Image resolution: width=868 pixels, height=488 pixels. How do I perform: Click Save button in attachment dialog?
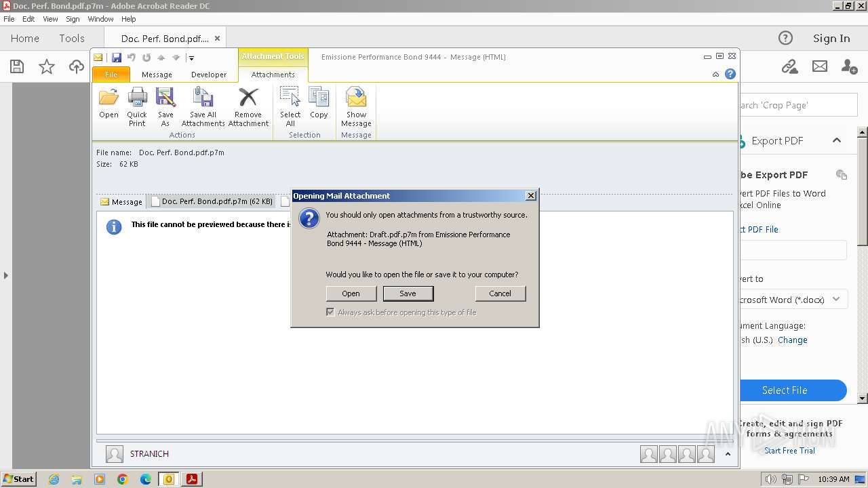point(408,293)
